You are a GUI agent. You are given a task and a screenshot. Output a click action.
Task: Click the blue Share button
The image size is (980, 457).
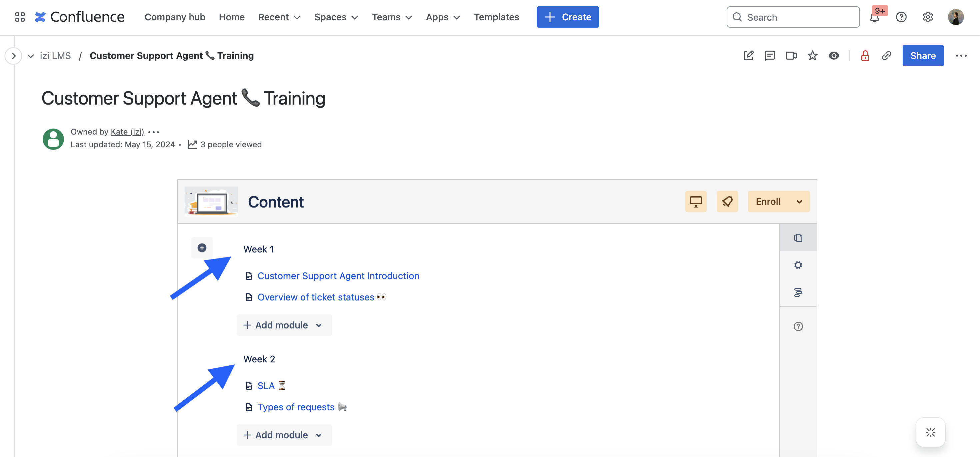923,56
